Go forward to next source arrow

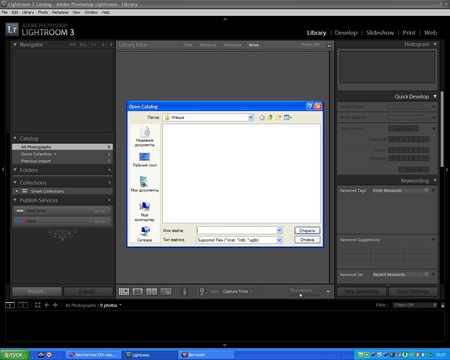[55, 305]
